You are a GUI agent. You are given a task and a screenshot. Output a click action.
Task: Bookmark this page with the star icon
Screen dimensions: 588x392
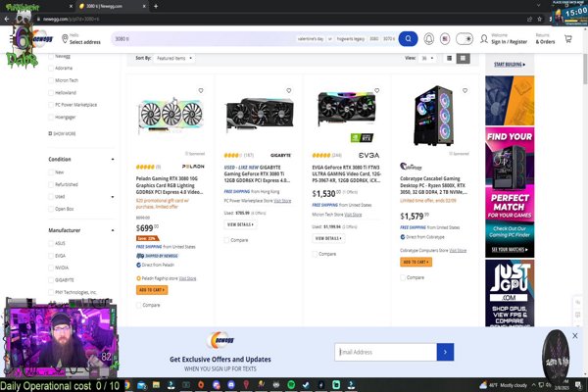click(x=540, y=19)
